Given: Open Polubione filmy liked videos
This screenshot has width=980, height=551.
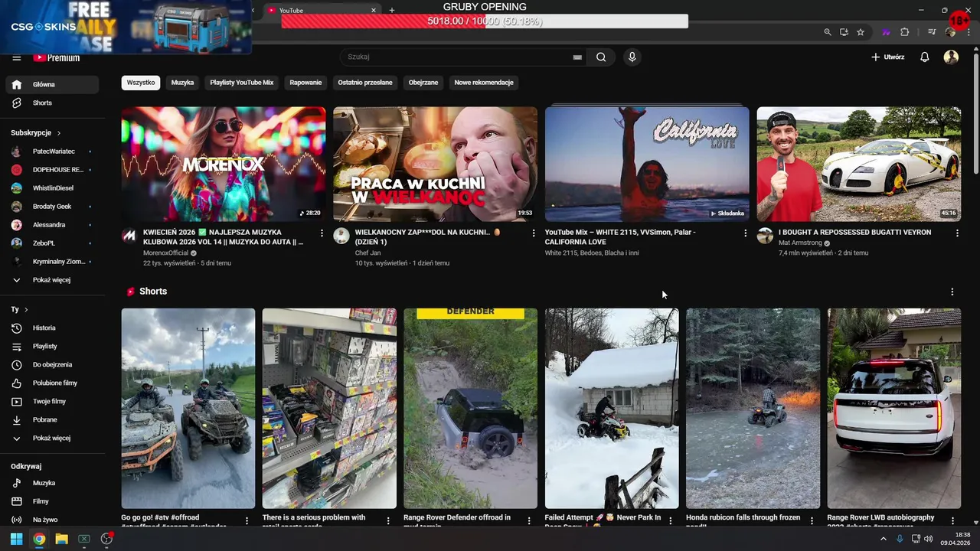Looking at the screenshot, I should click(x=52, y=383).
